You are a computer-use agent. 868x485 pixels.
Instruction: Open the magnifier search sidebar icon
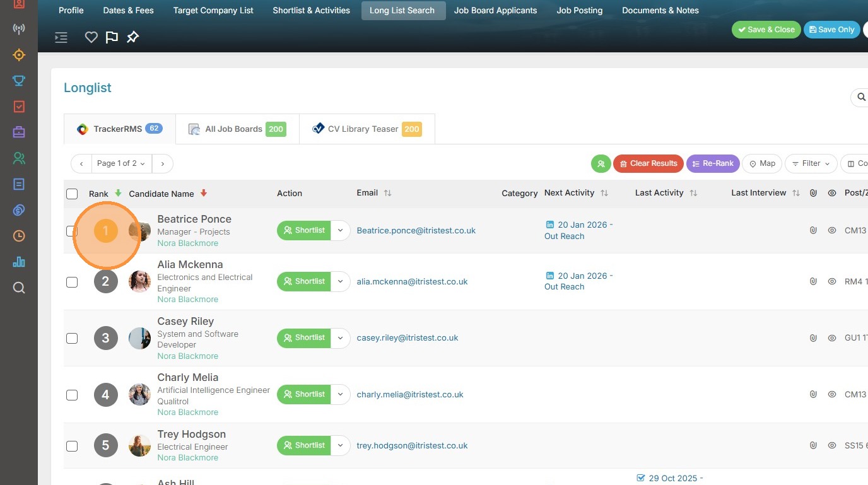click(19, 288)
